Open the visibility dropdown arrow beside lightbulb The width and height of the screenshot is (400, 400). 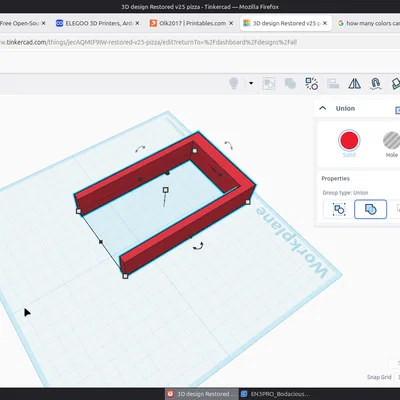click(251, 83)
